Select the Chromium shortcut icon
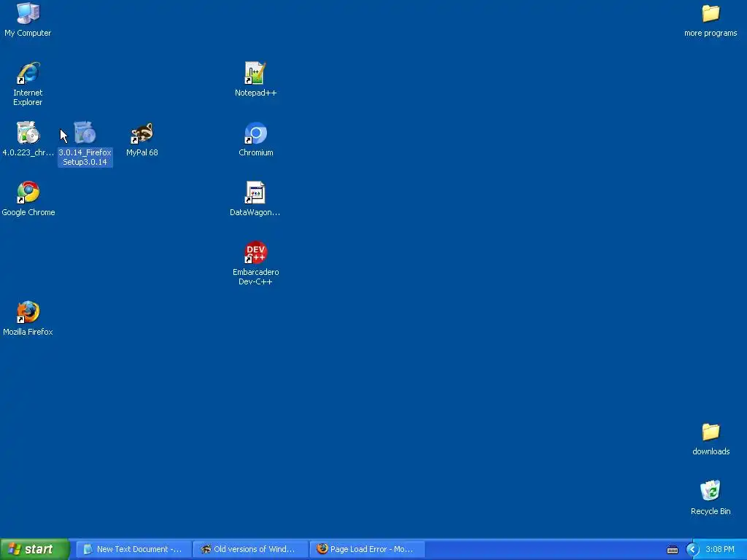The image size is (747, 560). pos(255,133)
